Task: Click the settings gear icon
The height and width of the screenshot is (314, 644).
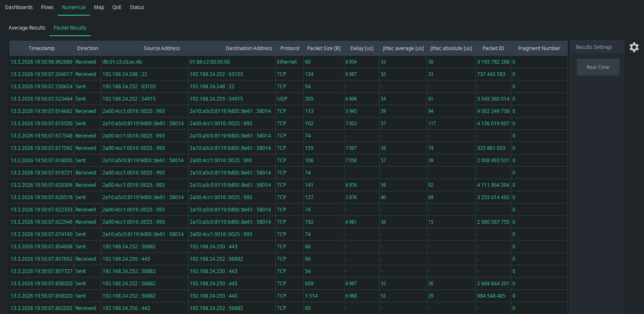Action: [634, 47]
